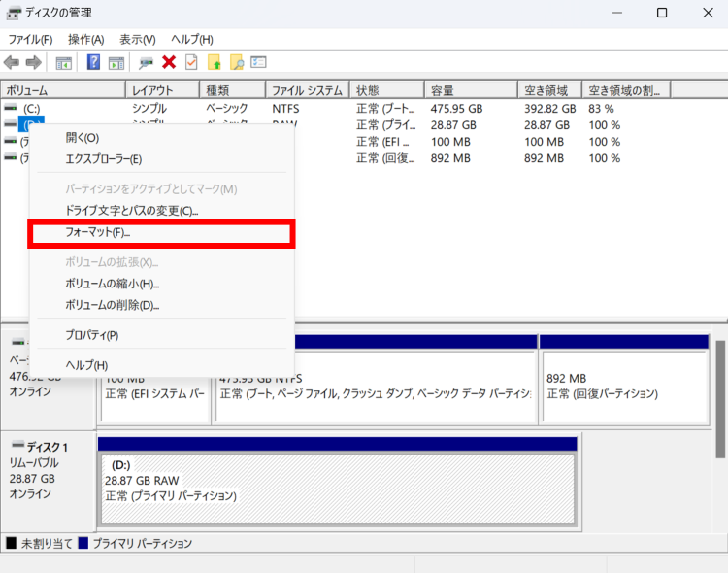728x573 pixels.
Task: Click the 正常 (ブート... status cell
Action: 385,109
